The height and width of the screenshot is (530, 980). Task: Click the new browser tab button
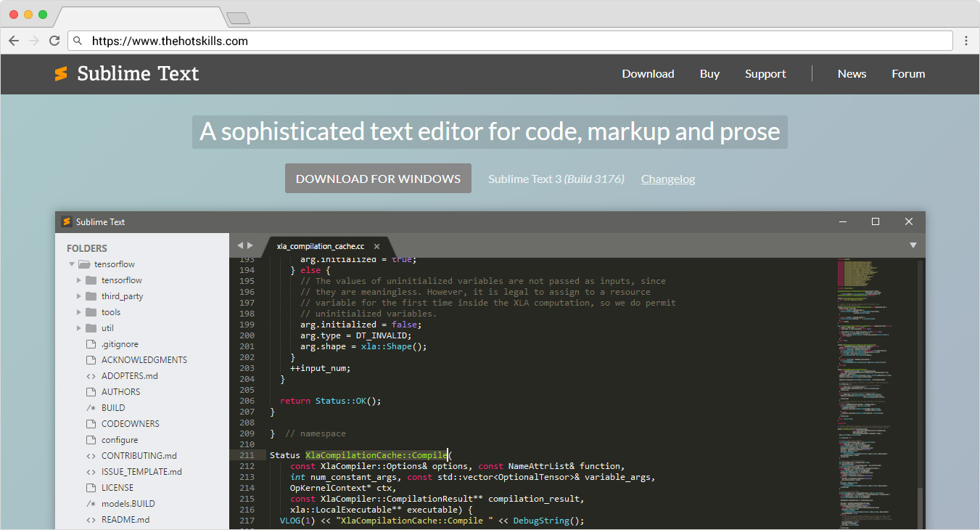[238, 18]
